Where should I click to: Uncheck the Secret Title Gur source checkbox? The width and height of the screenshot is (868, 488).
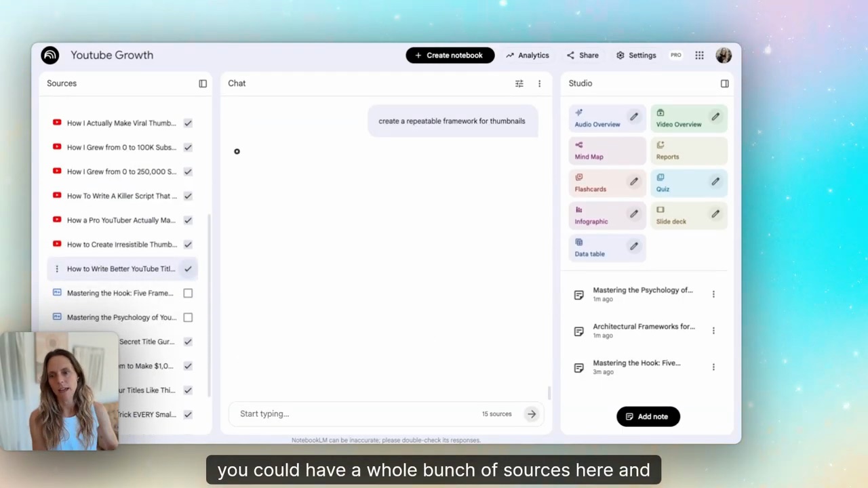(x=188, y=342)
